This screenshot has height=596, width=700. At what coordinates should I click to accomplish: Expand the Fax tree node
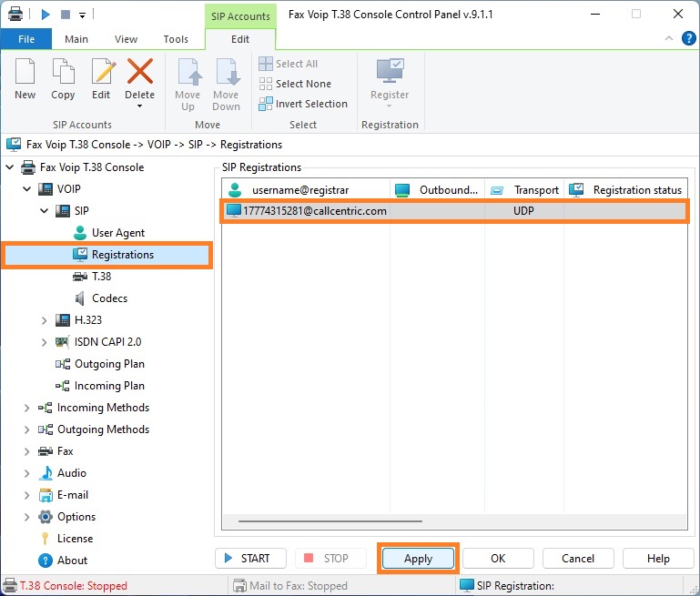[x=26, y=451]
